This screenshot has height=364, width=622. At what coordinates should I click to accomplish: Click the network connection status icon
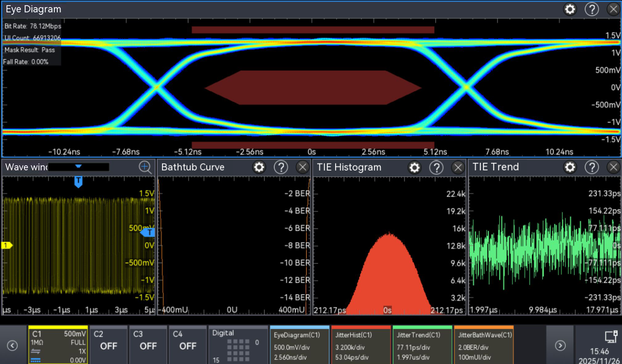(611, 337)
